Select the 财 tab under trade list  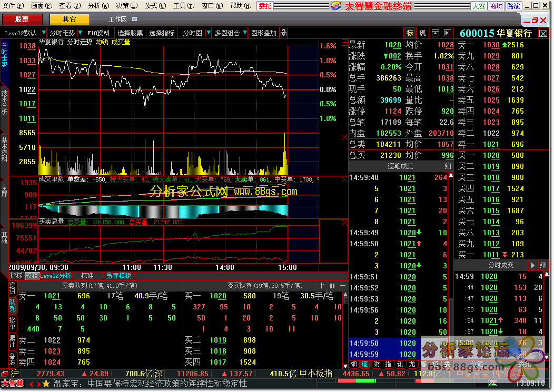pos(377,364)
